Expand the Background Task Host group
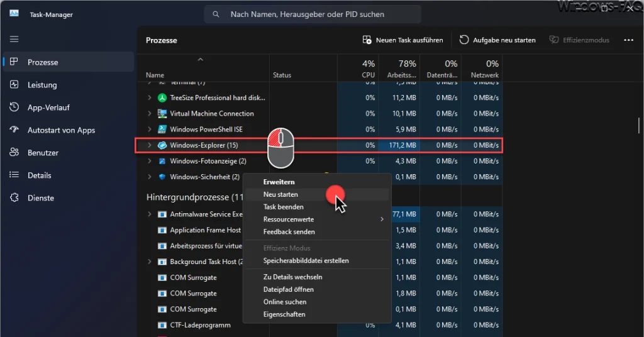The height and width of the screenshot is (337, 644). [x=150, y=262]
